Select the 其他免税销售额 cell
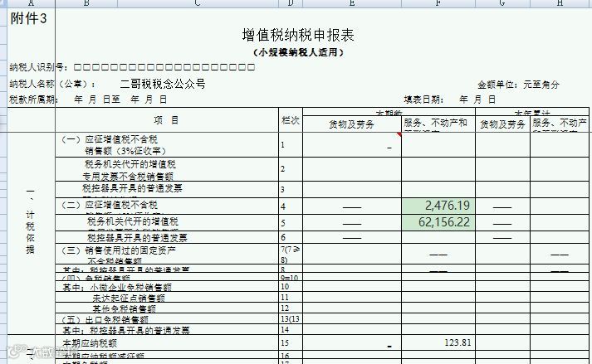This screenshot has width=592, height=364. click(x=167, y=308)
